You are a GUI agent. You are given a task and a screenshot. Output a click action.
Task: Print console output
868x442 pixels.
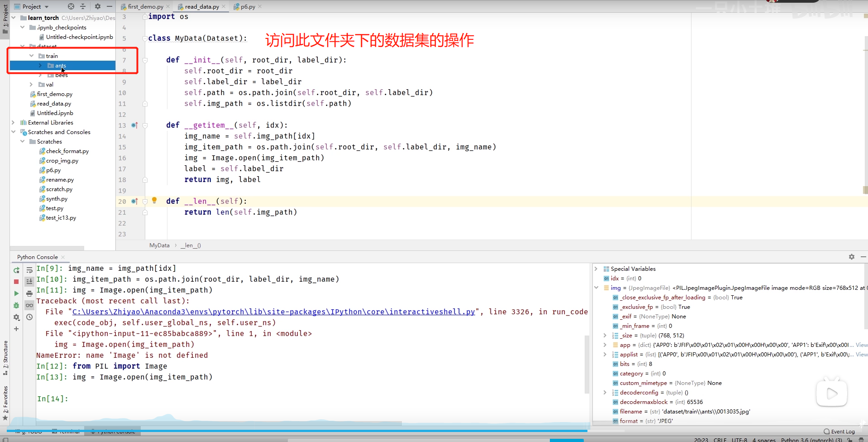click(29, 293)
